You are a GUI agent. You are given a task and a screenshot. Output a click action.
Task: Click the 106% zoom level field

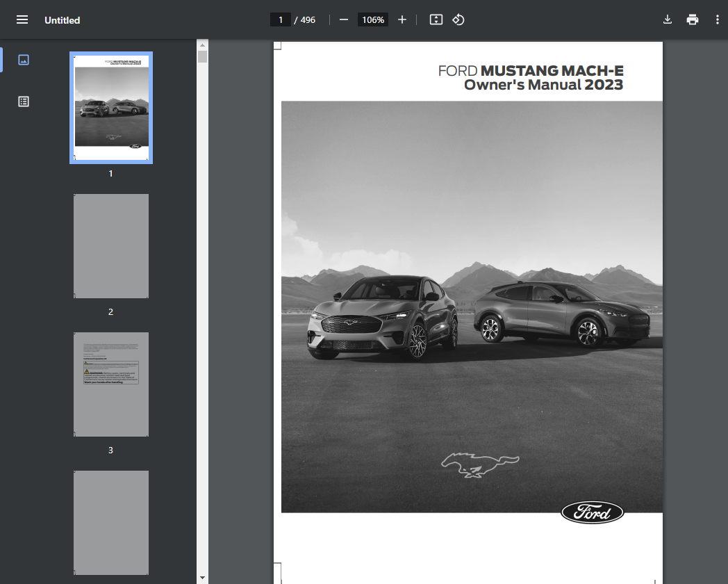point(373,20)
